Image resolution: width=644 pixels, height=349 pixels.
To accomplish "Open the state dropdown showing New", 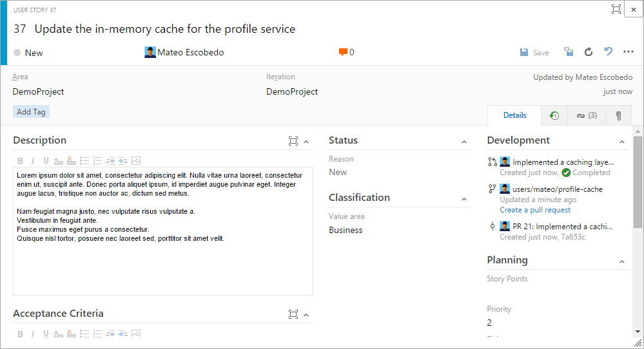I will (28, 53).
